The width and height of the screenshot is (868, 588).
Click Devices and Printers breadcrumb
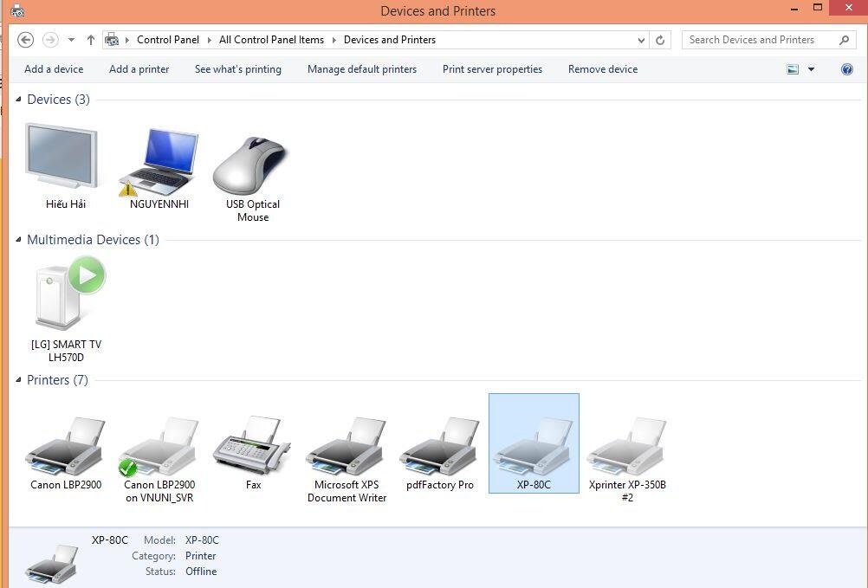pos(390,40)
